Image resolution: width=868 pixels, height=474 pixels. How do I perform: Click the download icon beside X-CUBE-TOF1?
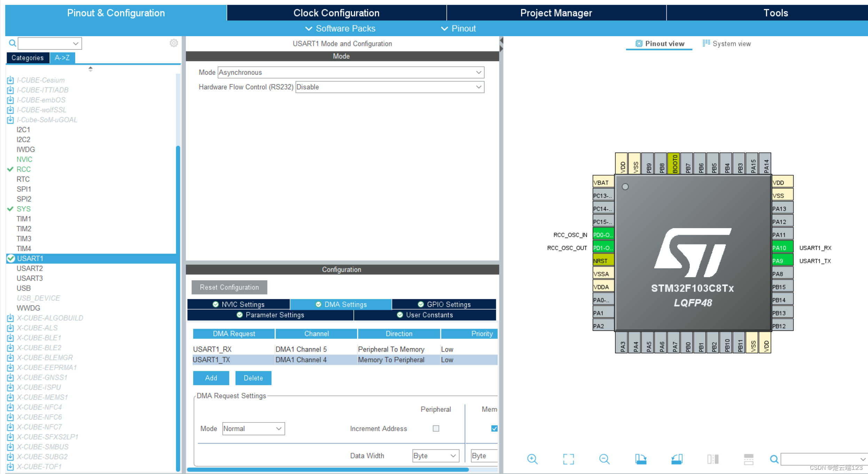(x=10, y=466)
